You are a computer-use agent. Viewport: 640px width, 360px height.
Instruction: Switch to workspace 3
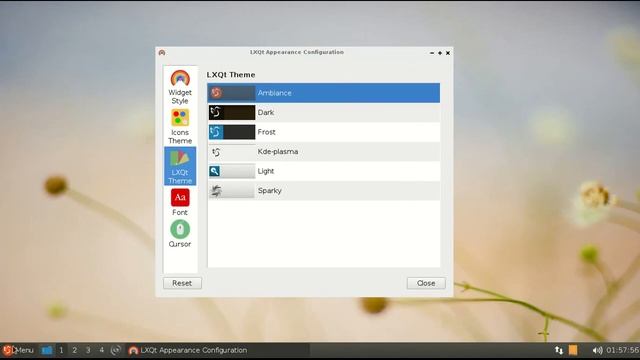pyautogui.click(x=88, y=350)
